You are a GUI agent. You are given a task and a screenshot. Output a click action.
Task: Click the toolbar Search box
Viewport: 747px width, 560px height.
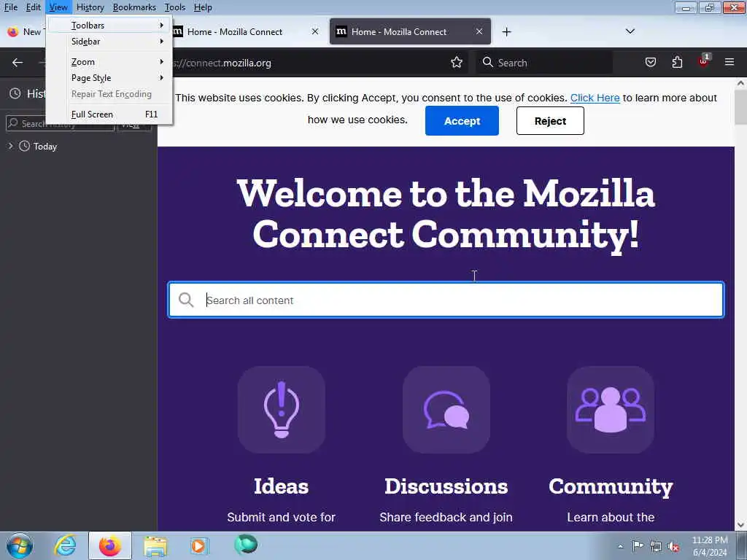[543, 63]
